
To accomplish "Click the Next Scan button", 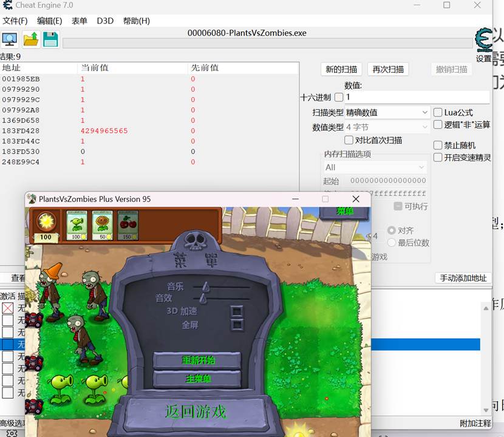I will 388,69.
